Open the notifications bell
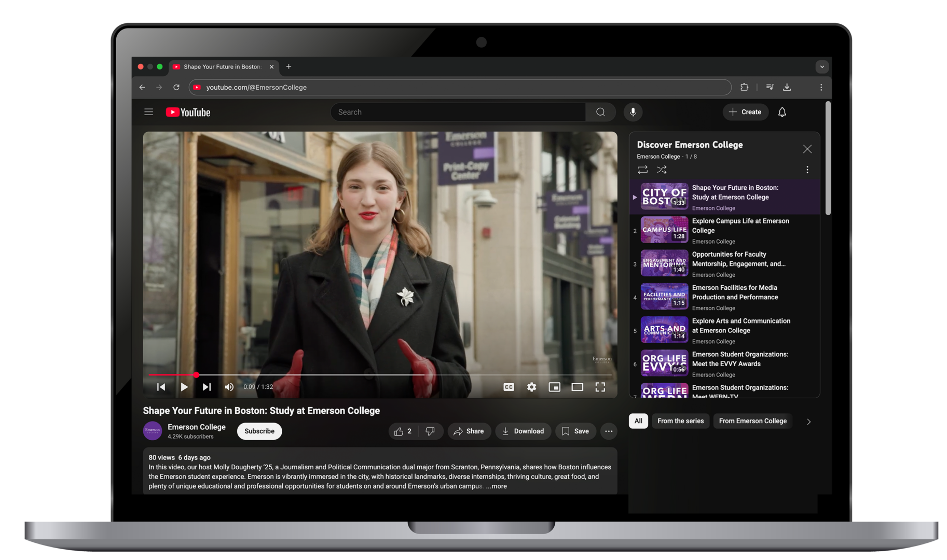Viewport: 947px width, 560px height. (782, 112)
